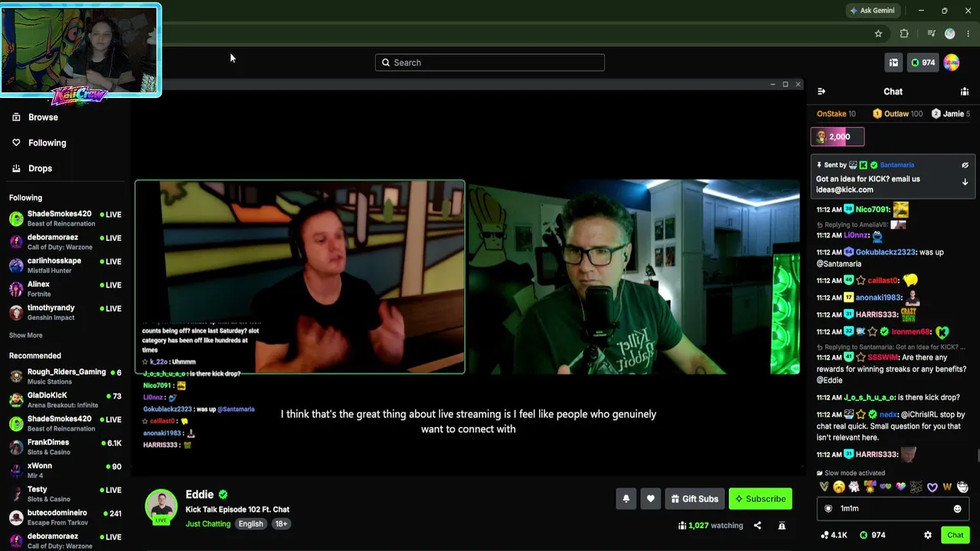Bookmark this page with the star icon

click(878, 34)
